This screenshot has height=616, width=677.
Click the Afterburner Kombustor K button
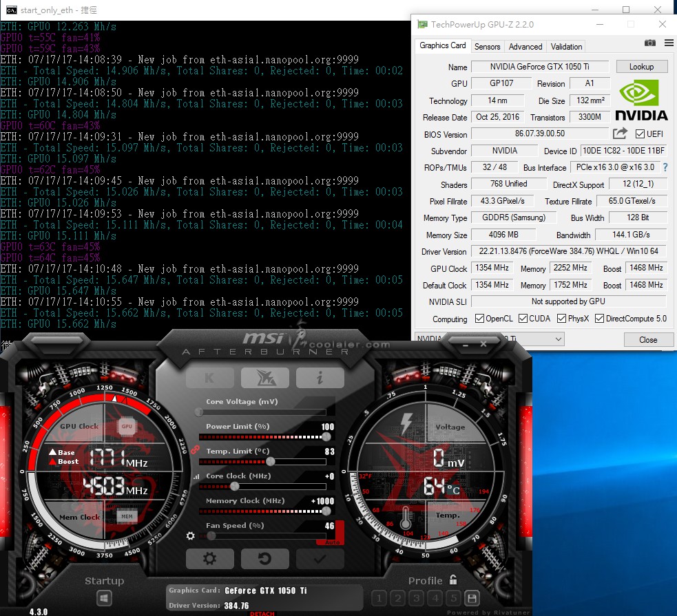[x=210, y=378]
